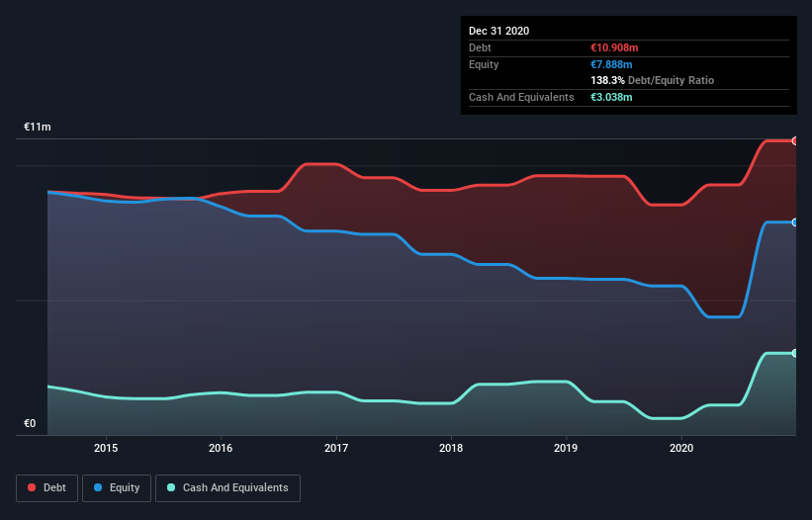Toggle Cash And Equivalents legend button
Image resolution: width=812 pixels, height=520 pixels.
pos(227,488)
